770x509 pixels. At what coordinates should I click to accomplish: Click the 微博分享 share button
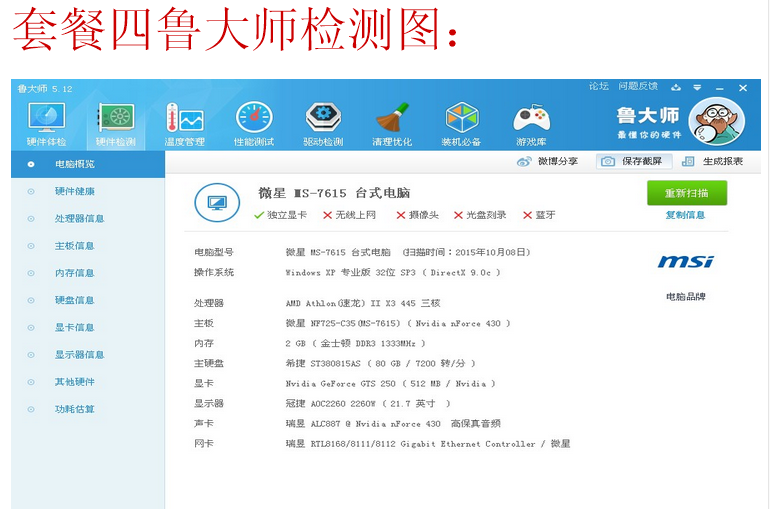pyautogui.click(x=548, y=161)
